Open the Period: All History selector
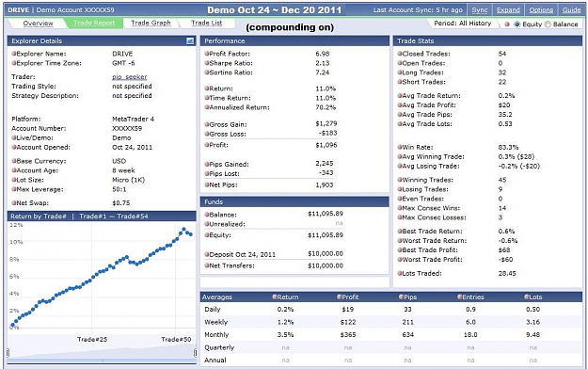The width and height of the screenshot is (588, 369). point(462,24)
